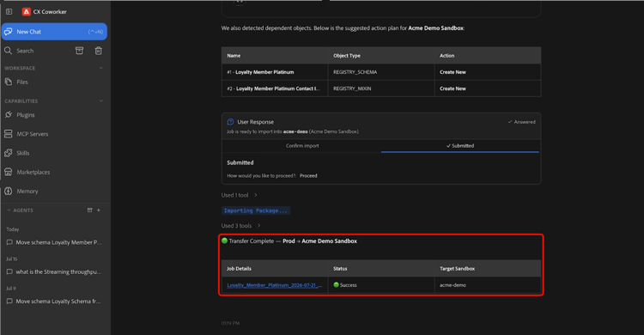Start a New Chat
The image size is (644, 335).
(x=54, y=32)
